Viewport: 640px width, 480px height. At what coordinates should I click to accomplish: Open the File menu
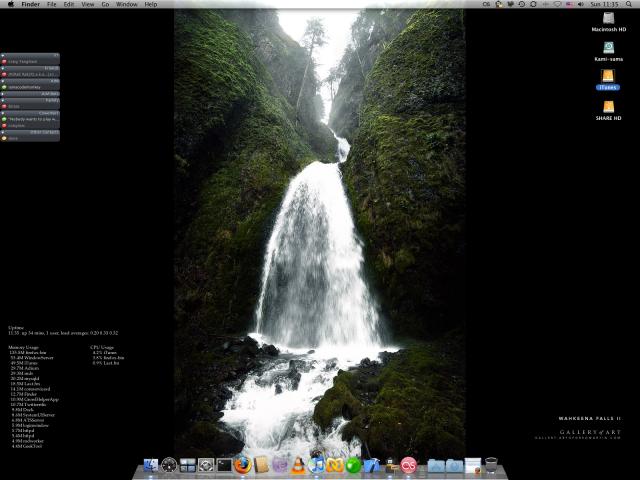coord(52,4)
